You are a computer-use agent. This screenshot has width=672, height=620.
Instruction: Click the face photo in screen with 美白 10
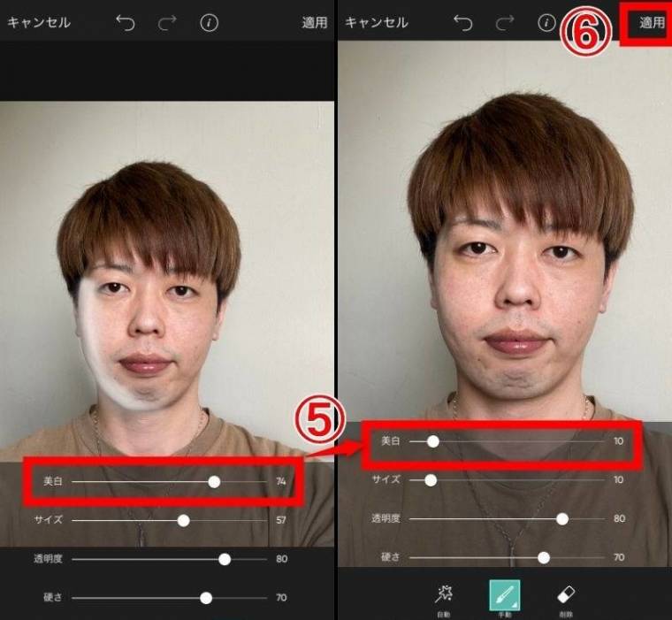pyautogui.click(x=505, y=232)
